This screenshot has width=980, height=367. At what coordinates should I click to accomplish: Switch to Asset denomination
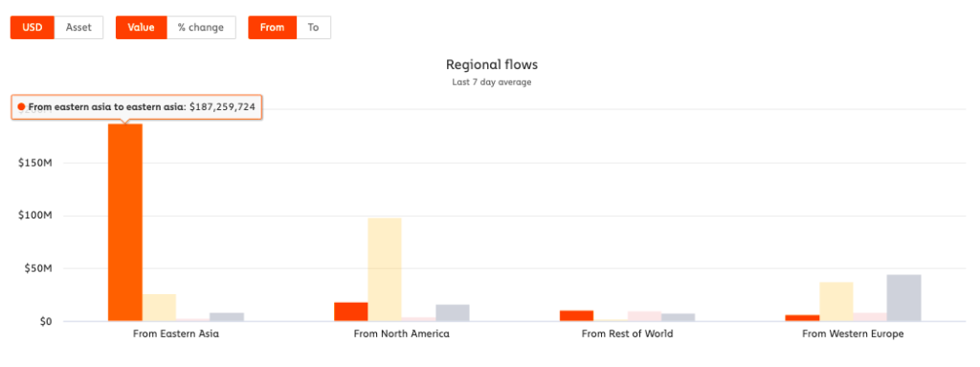click(78, 28)
